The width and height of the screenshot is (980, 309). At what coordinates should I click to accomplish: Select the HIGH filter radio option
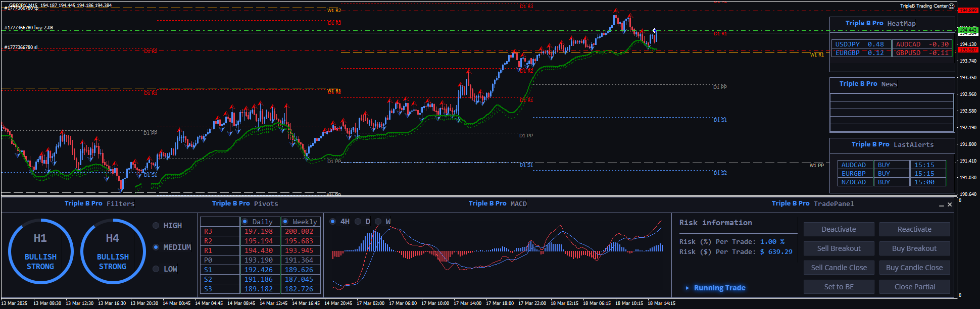pyautogui.click(x=156, y=226)
